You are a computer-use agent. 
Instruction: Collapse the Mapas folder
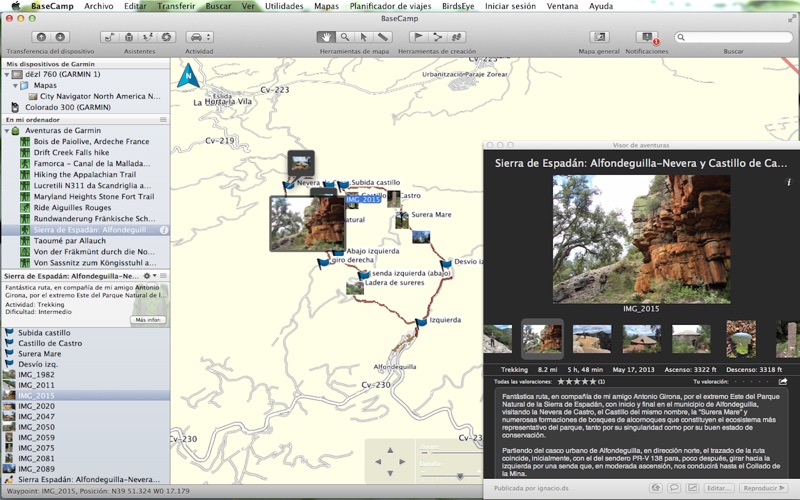coord(15,86)
